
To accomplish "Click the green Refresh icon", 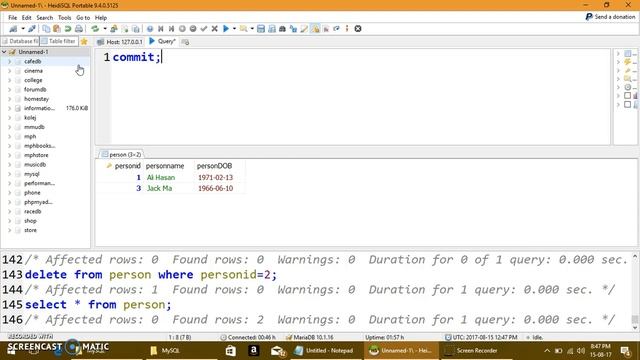I will pyautogui.click(x=95, y=29).
